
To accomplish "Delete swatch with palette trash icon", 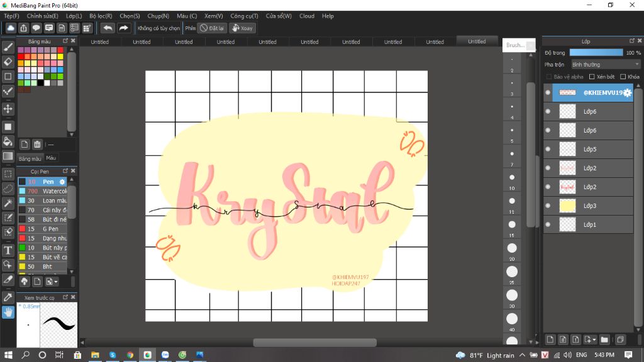I will [x=37, y=145].
